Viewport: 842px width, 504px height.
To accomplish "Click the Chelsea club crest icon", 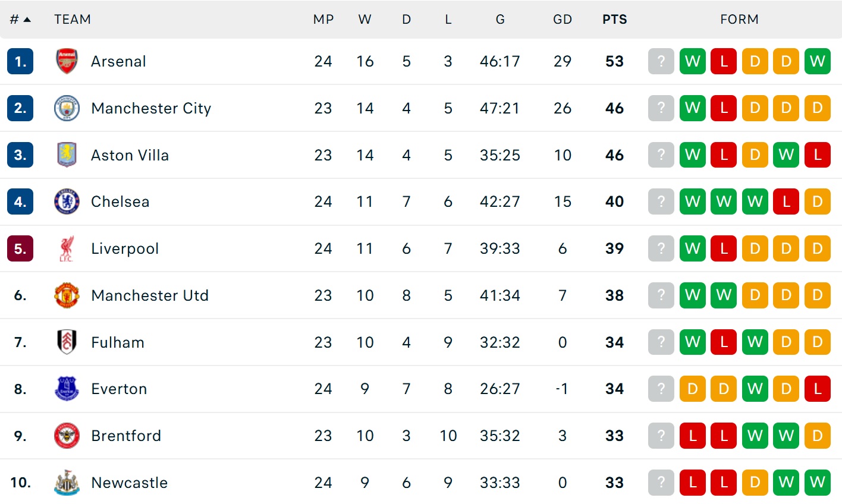I will [67, 201].
